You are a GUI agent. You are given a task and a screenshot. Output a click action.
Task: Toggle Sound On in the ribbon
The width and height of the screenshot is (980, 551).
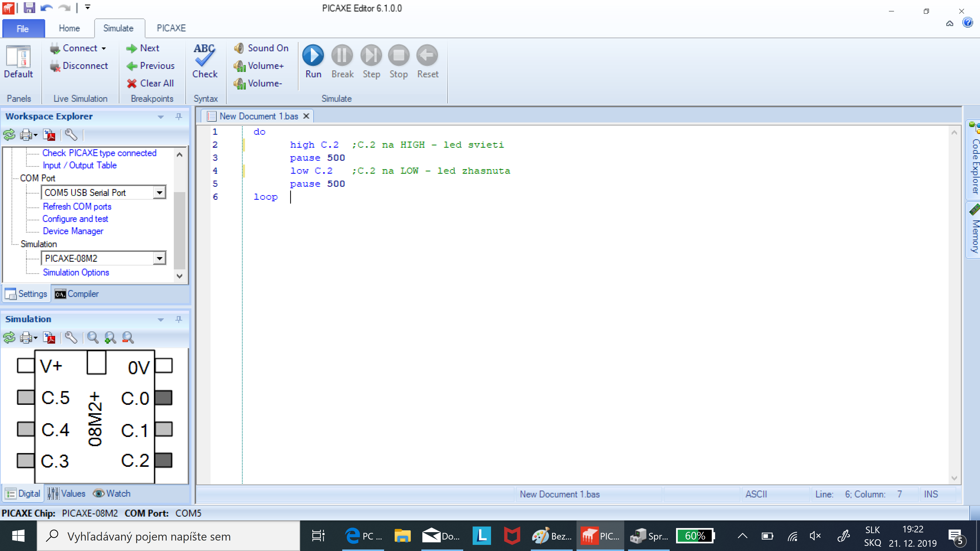tap(261, 48)
